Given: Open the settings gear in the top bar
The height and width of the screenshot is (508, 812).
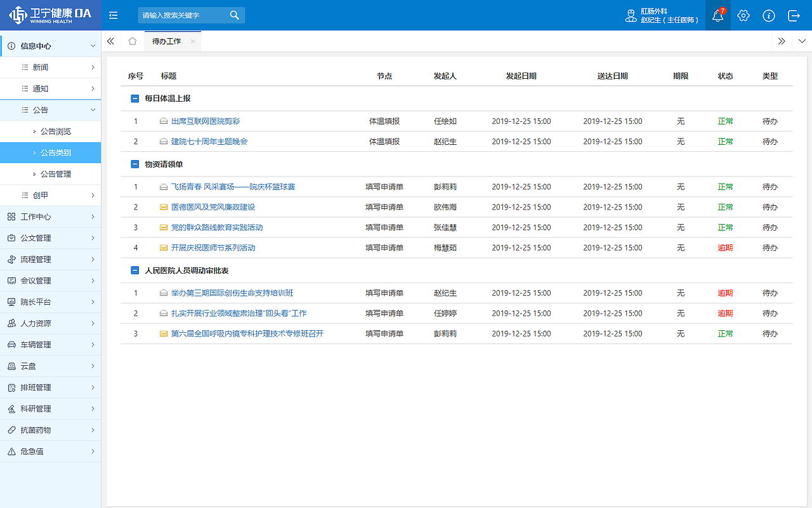Looking at the screenshot, I should (743, 15).
